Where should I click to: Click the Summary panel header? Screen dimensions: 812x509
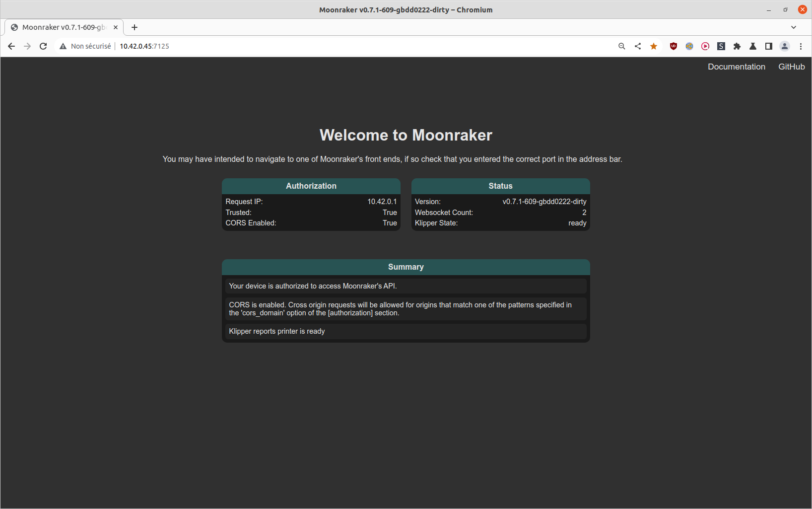click(406, 267)
